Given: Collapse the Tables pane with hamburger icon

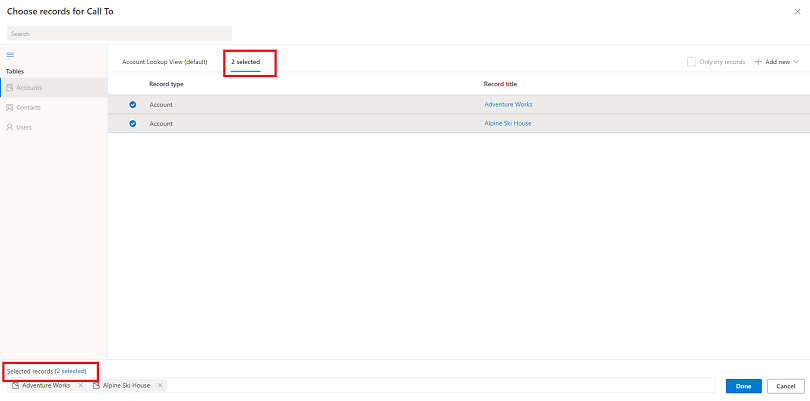Looking at the screenshot, I should (10, 54).
